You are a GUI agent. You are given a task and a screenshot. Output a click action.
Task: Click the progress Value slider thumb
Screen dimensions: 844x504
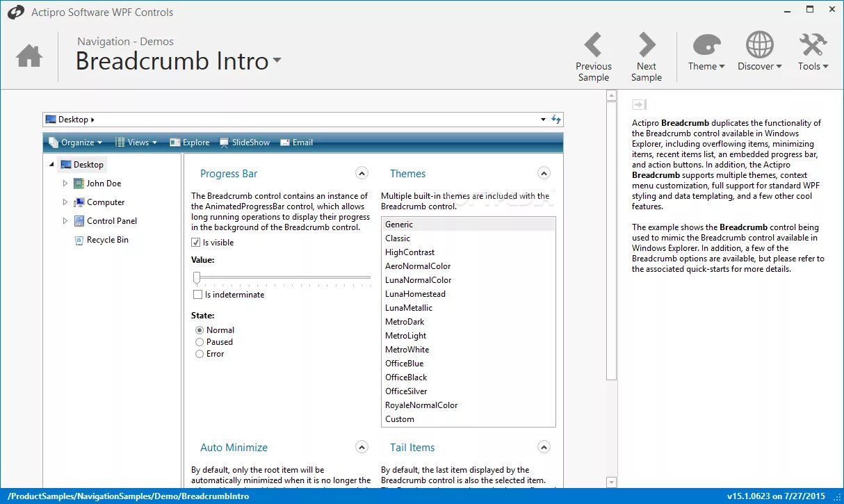pos(197,278)
